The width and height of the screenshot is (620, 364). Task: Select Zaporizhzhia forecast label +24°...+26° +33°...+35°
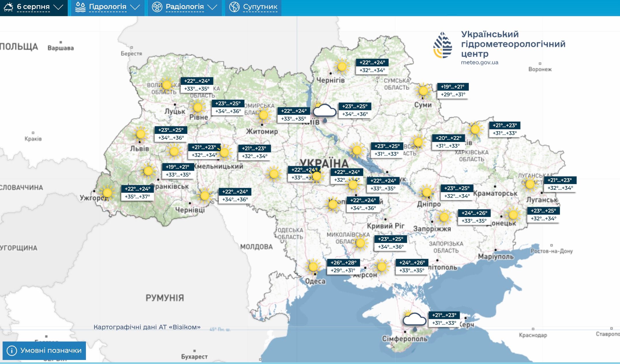474,217
